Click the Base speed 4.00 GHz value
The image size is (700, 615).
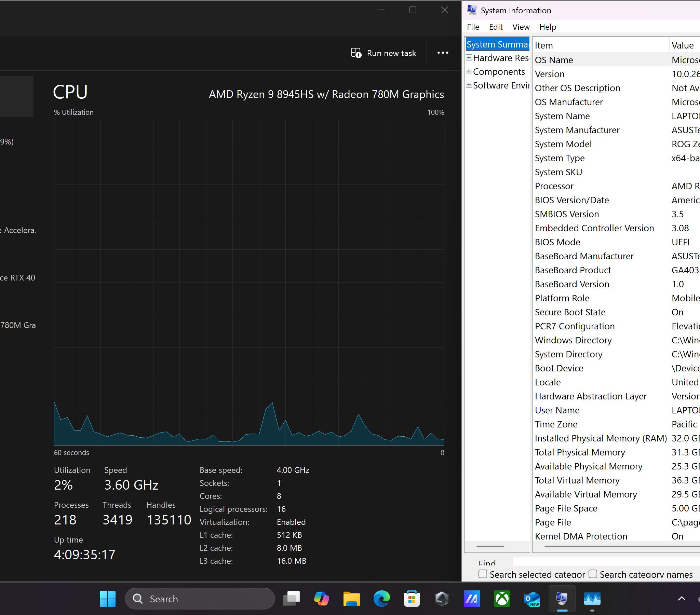click(293, 470)
